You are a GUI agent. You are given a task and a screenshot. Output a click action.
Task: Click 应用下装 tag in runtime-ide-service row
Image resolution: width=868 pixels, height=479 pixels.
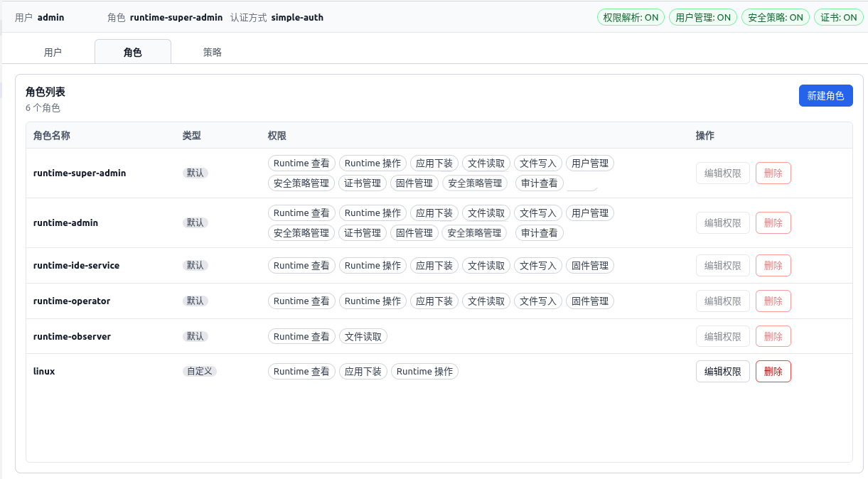(434, 266)
